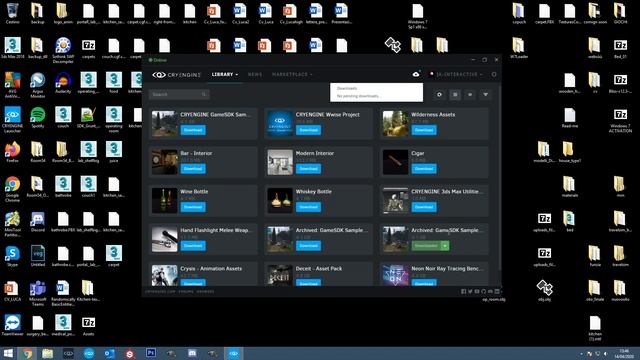
Task: Click the 'Whiskey Bottle' asset title
Action: tap(313, 191)
